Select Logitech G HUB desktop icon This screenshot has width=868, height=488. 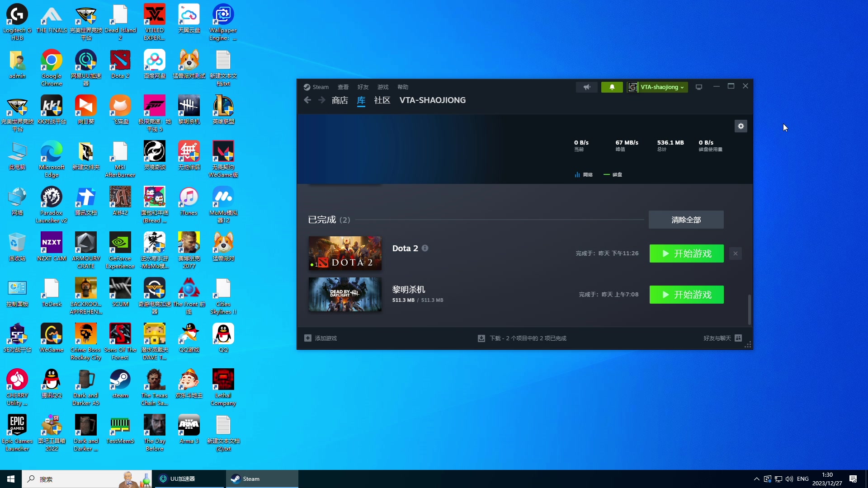pos(17,23)
